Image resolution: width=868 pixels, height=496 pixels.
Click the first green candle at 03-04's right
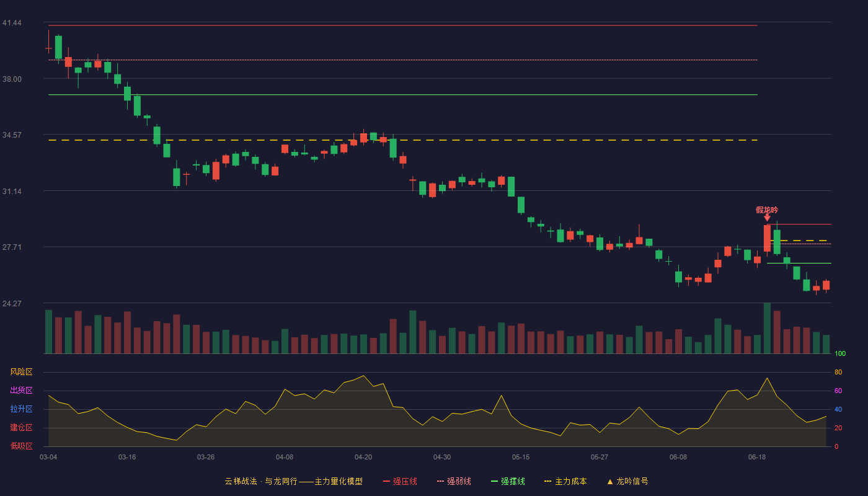(x=58, y=47)
